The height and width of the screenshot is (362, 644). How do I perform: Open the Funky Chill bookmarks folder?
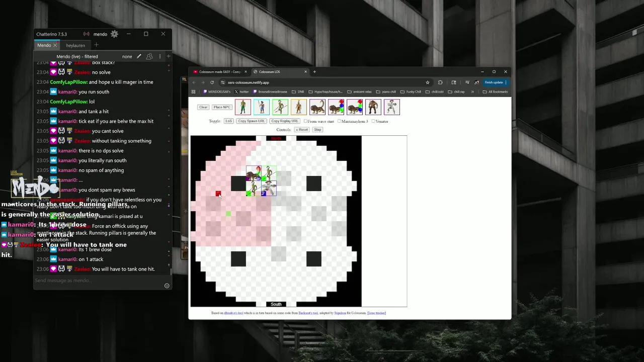pyautogui.click(x=411, y=92)
